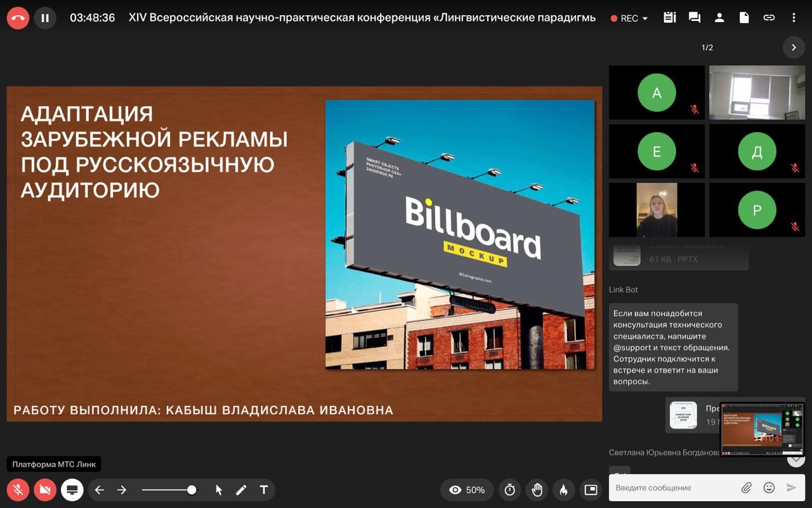Click the slide title АДАПТАЦИЯ ЗАРУБЕЖНОЙ РЕКЛАМЫ

pos(154,152)
